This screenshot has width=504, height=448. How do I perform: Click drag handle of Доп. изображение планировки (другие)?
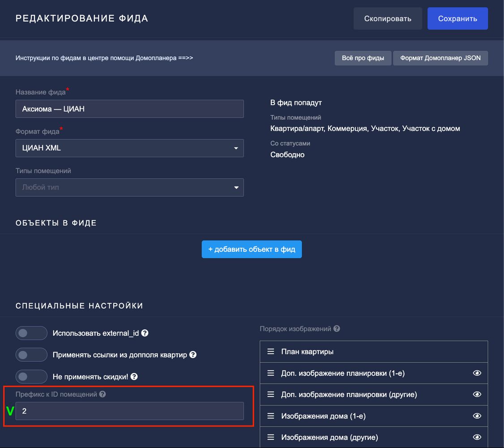click(271, 395)
